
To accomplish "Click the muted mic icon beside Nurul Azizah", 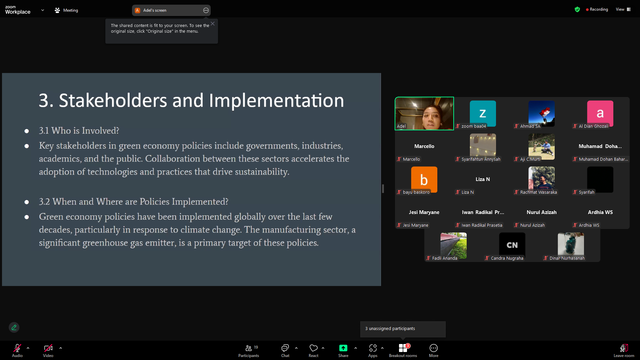I will 516,225.
